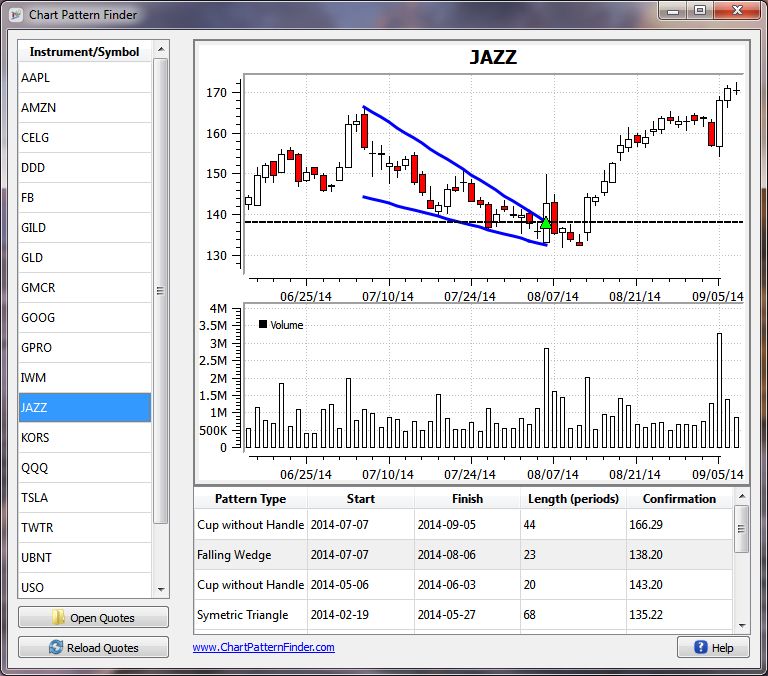Click the green triangle breakout marker on chart
The image size is (768, 676).
coord(545,223)
